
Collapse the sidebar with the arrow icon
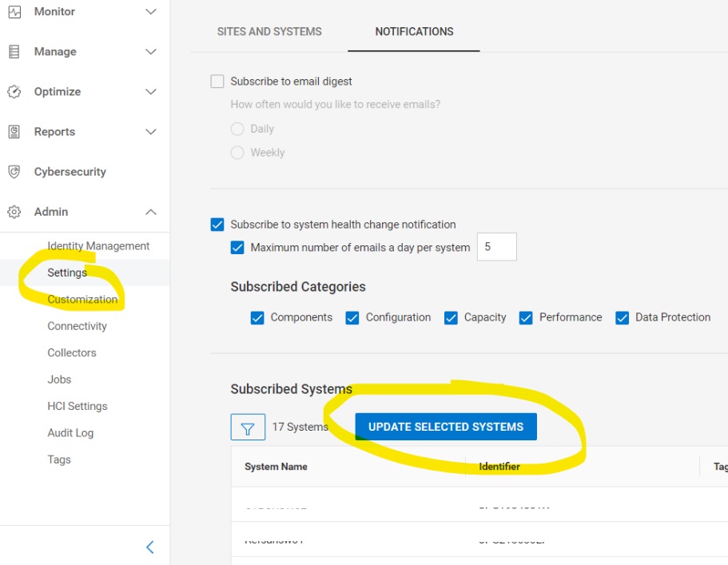click(149, 547)
